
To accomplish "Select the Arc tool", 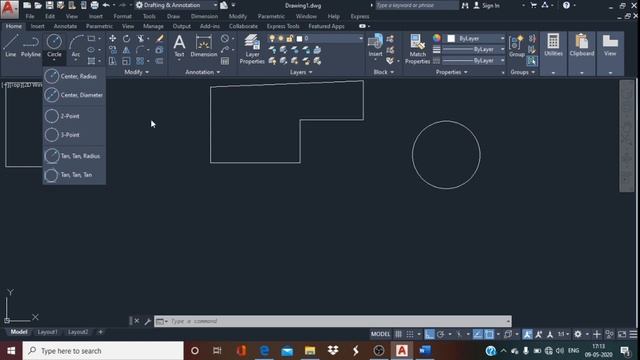I will [76, 45].
